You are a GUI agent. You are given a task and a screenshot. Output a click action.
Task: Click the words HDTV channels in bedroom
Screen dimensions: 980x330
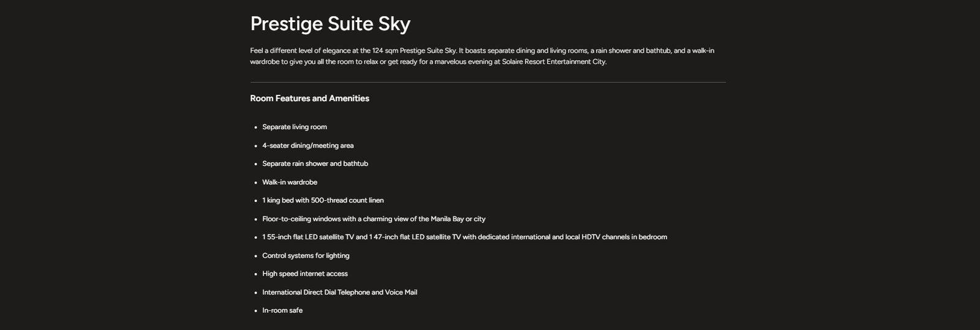[624, 237]
